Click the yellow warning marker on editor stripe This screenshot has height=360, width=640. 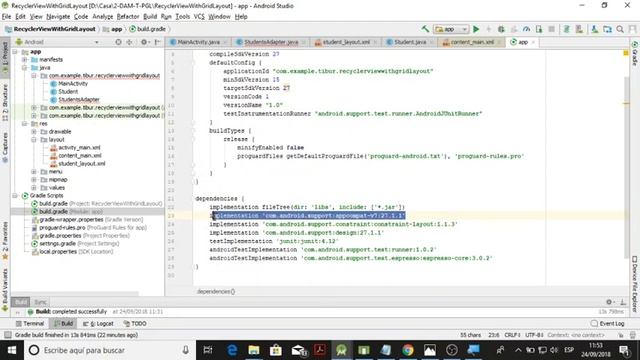tap(626, 53)
